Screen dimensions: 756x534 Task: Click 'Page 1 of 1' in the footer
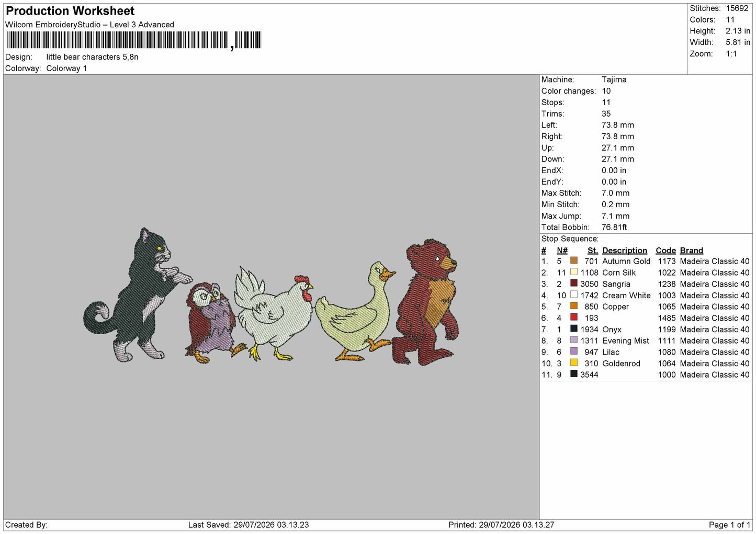(x=729, y=525)
